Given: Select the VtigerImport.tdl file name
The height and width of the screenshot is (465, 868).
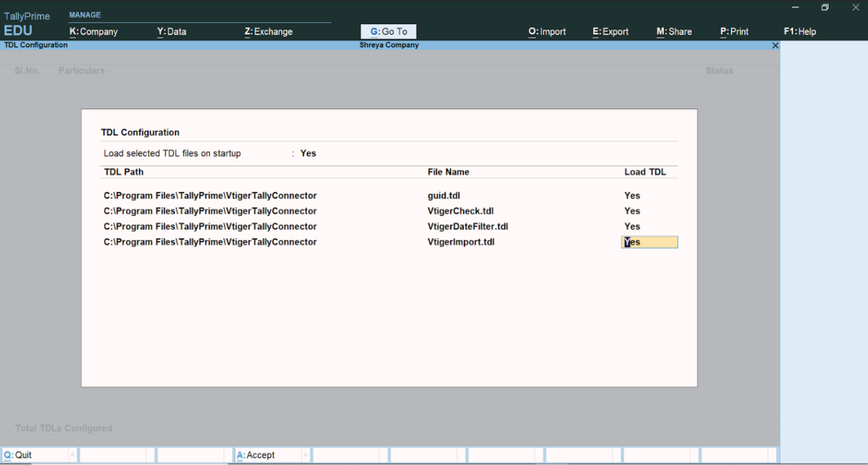Looking at the screenshot, I should pos(461,242).
